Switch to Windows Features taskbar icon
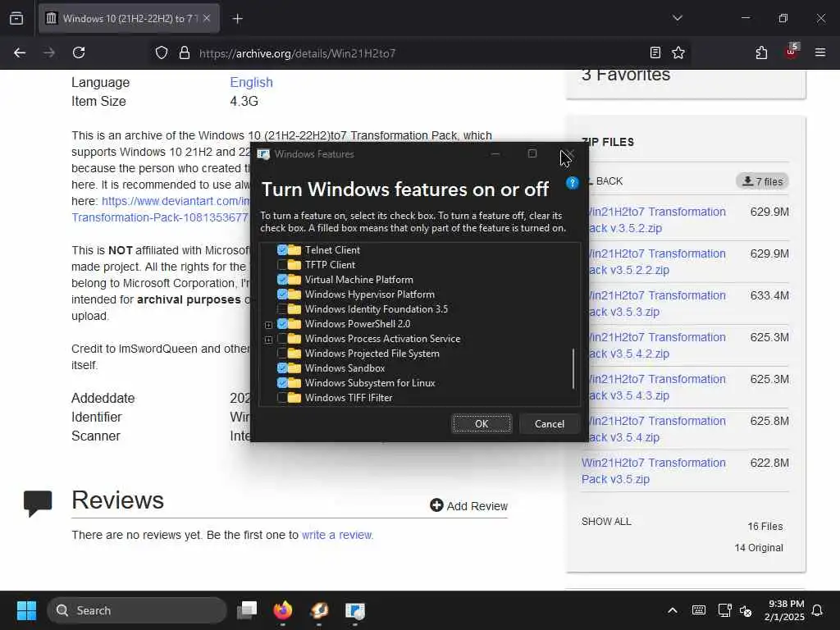This screenshot has height=630, width=840. click(x=354, y=610)
